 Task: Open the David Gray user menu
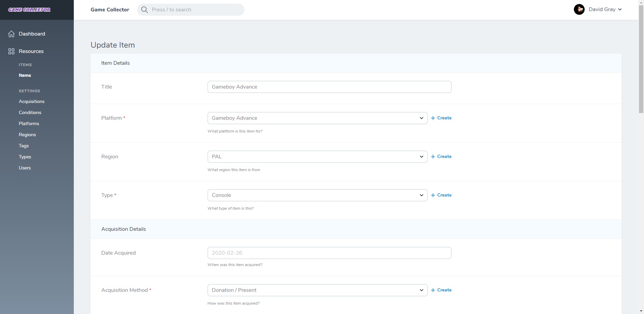coord(598,9)
